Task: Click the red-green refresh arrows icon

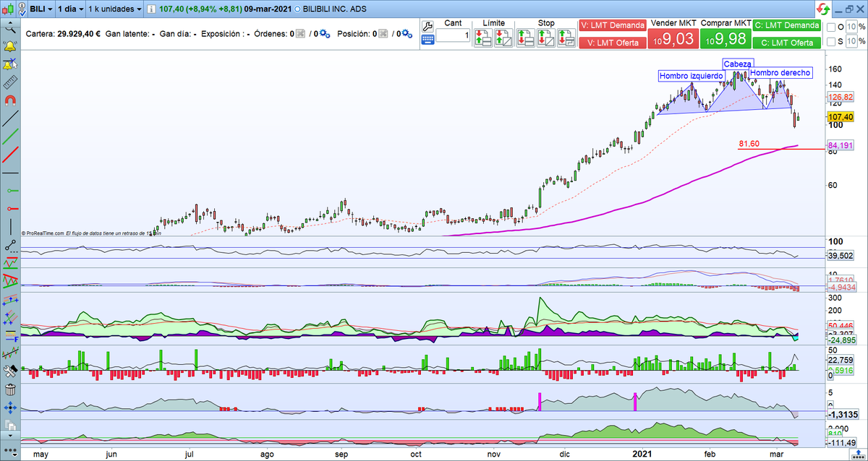Action: pos(823,10)
